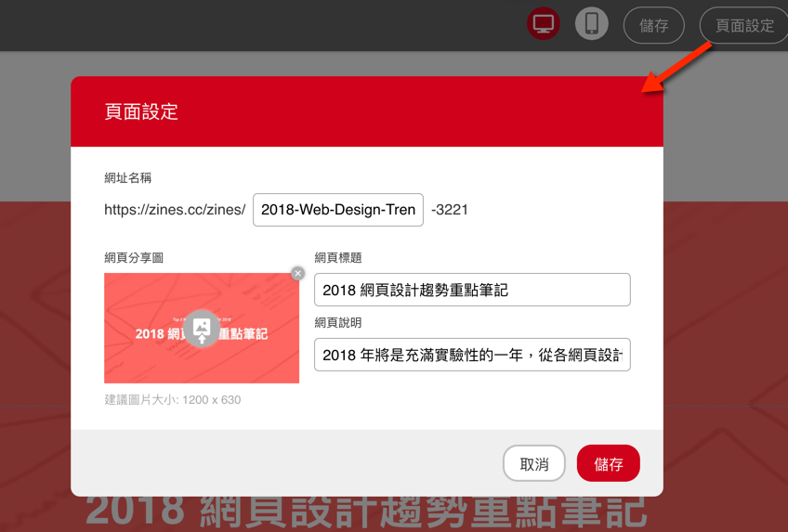This screenshot has width=788, height=532.
Task: Click 儲存 in the top toolbar
Action: 653,26
